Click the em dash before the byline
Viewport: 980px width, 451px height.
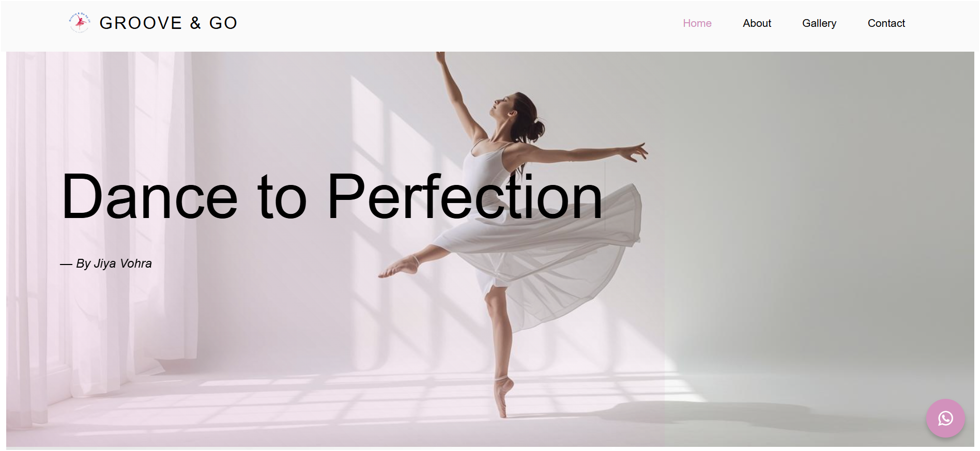pos(66,265)
